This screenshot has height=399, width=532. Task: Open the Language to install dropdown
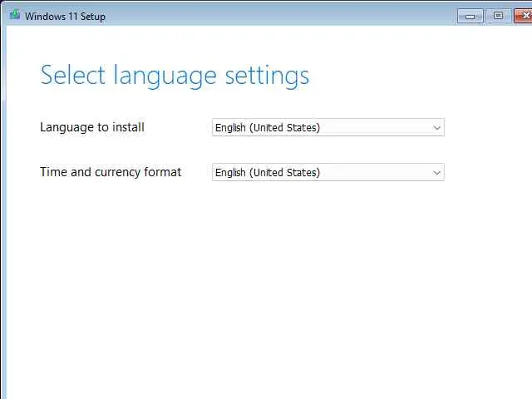tap(328, 127)
